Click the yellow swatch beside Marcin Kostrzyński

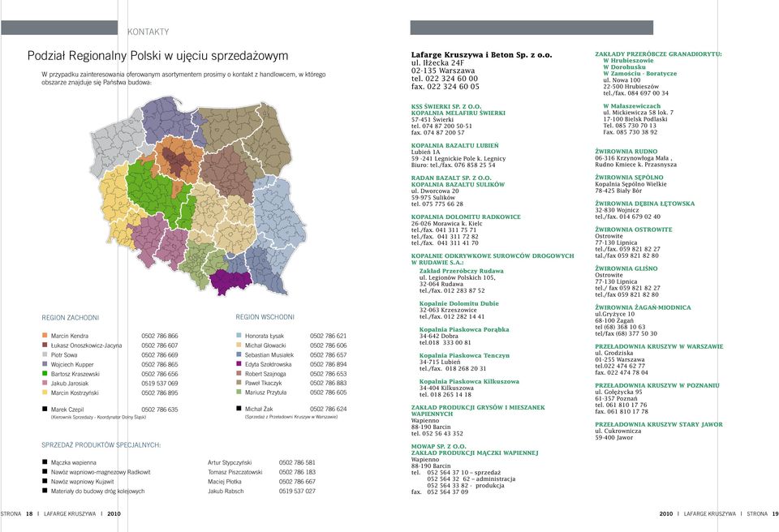45,393
